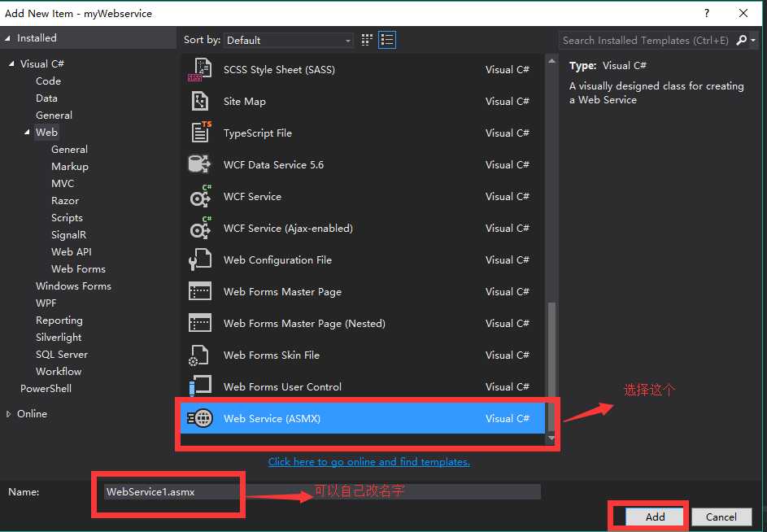Expand the Online section
The width and height of the screenshot is (767, 532).
point(8,414)
